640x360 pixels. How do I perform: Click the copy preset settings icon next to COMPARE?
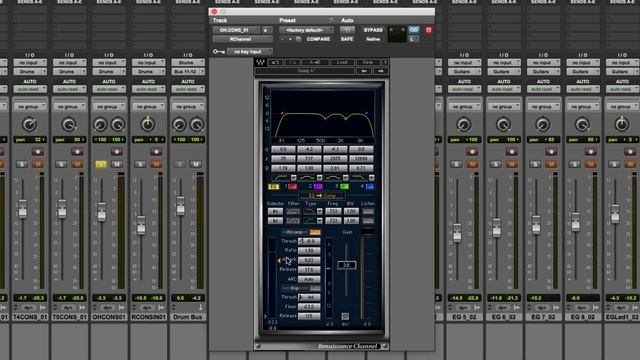(x=298, y=39)
